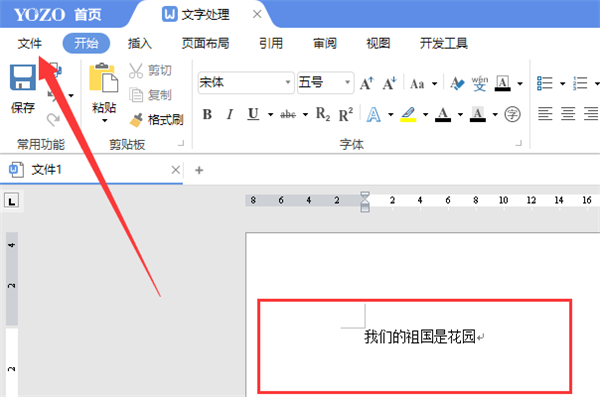Click the bulleted list icon

pos(545,83)
